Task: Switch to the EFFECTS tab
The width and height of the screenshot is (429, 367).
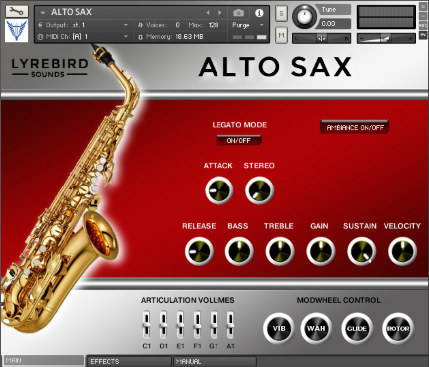Action: (x=129, y=361)
